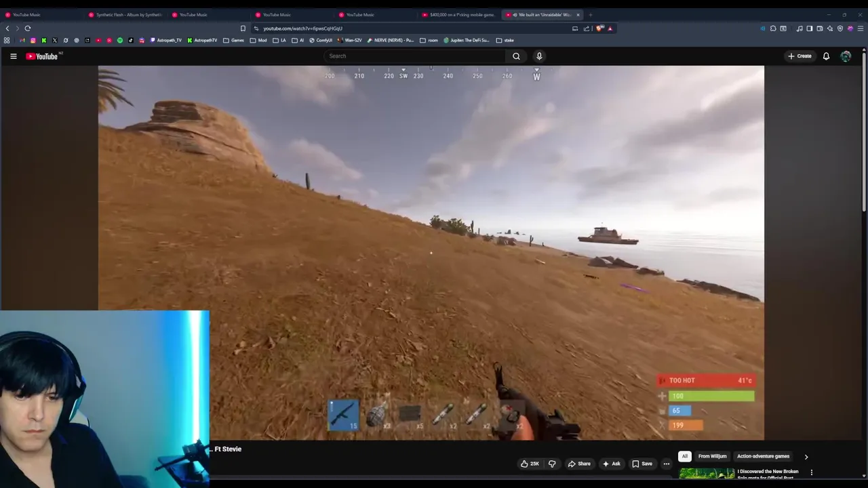Expand the Mod bookmarks folder
868x488 pixels.
(258, 41)
